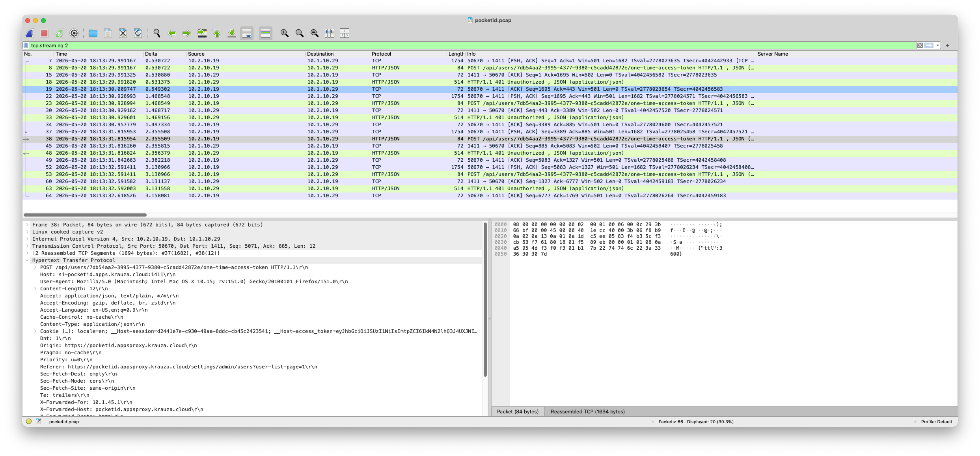This screenshot has width=980, height=456.
Task: Collapse the Hypertext Transfer Protocol node
Action: pos(27,260)
